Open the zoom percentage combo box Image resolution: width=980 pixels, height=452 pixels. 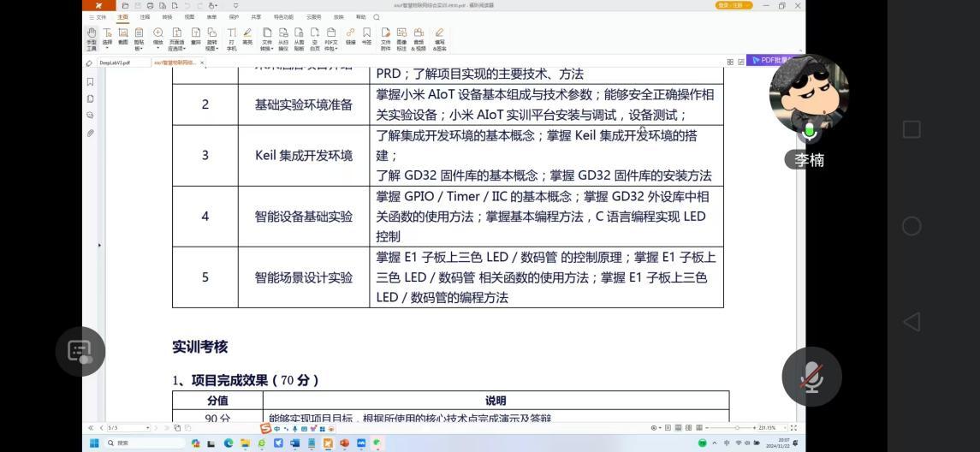point(768,428)
